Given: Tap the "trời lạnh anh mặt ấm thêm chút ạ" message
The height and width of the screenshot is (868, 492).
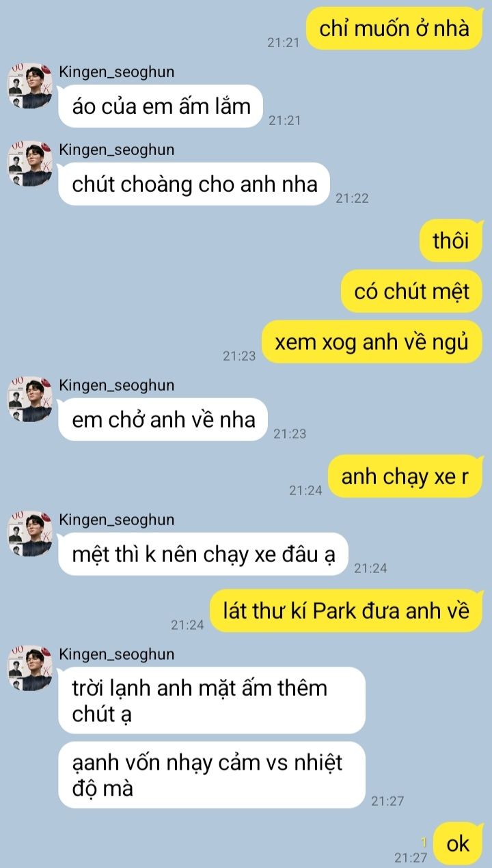Looking at the screenshot, I should pyautogui.click(x=212, y=701).
